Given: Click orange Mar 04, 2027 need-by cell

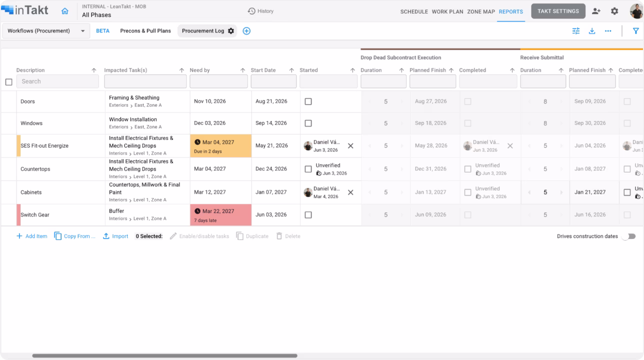Looking at the screenshot, I should point(220,146).
